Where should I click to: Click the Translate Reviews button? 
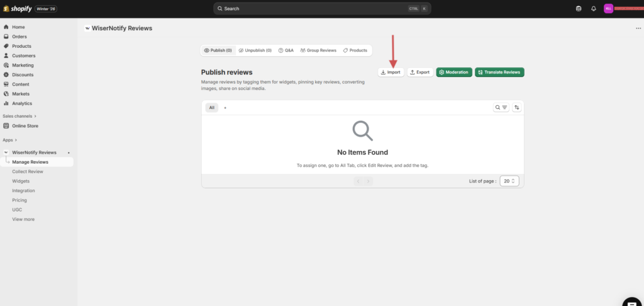pos(499,72)
